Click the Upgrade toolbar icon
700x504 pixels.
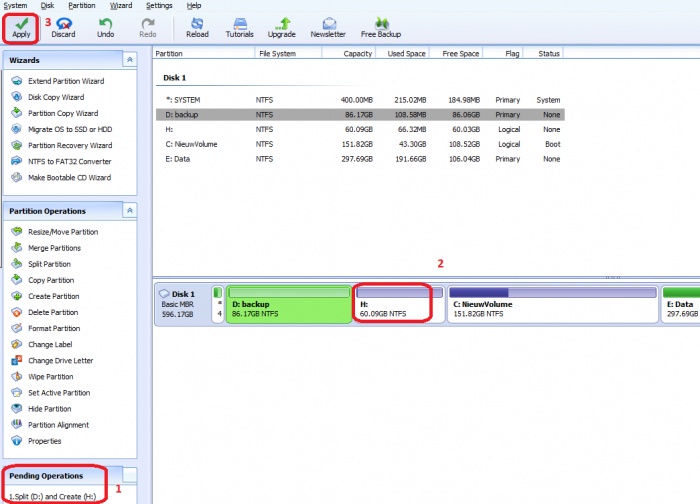(282, 23)
